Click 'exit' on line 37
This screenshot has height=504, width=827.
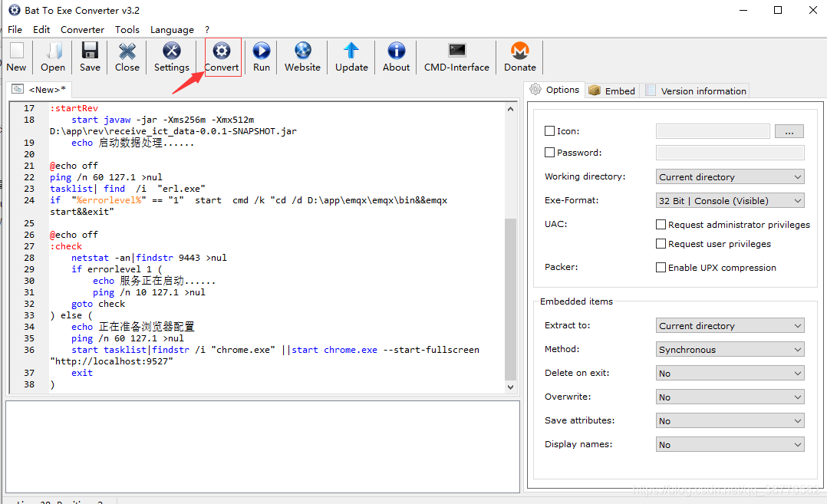click(82, 373)
